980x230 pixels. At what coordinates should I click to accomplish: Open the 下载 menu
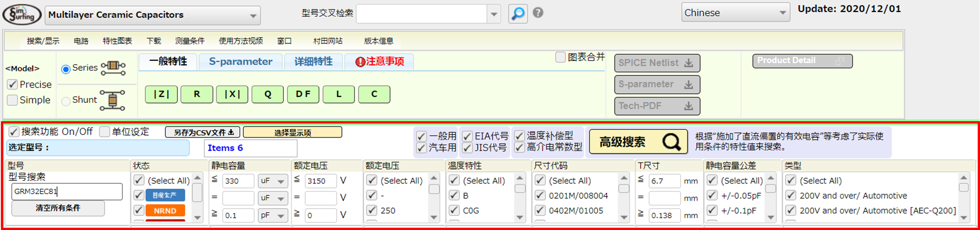pos(154,41)
